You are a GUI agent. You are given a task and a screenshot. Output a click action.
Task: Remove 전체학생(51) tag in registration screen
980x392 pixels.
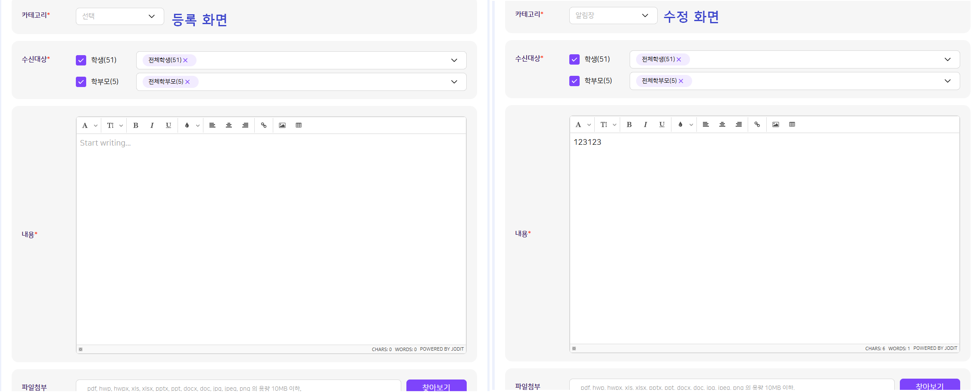(185, 60)
